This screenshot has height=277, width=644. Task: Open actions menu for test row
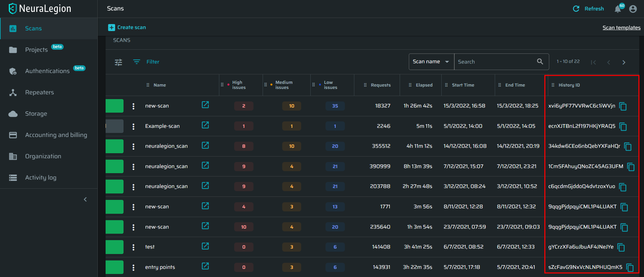[133, 247]
